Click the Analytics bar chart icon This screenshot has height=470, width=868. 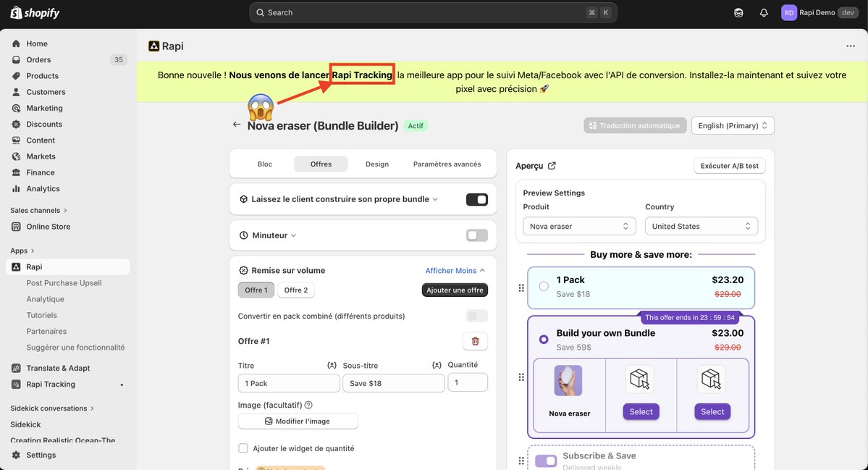[x=16, y=189]
